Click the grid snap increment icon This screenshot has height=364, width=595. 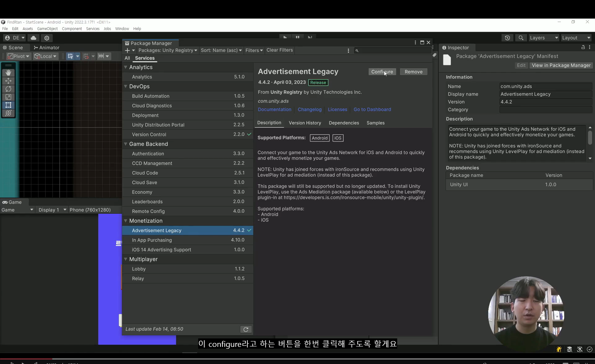[x=86, y=56]
